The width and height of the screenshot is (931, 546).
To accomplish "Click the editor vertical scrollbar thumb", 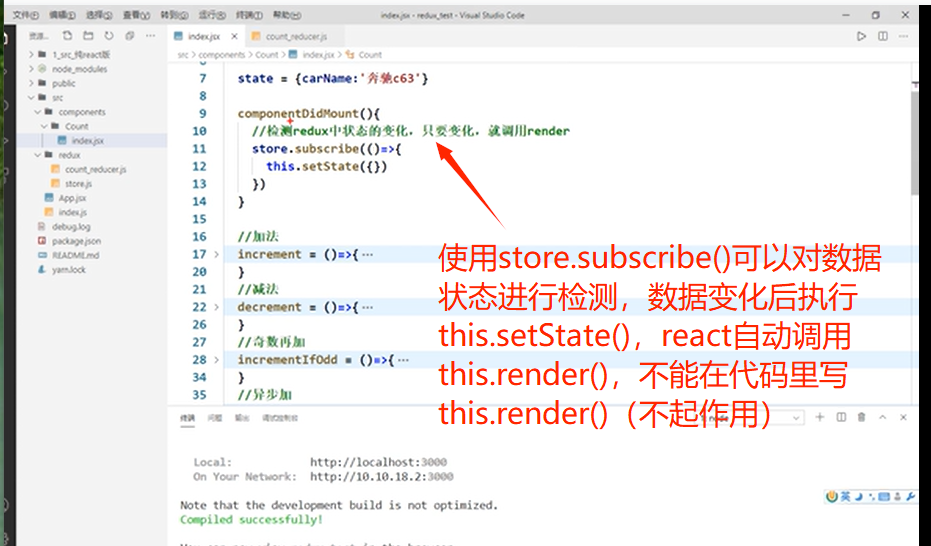I will tap(914, 142).
